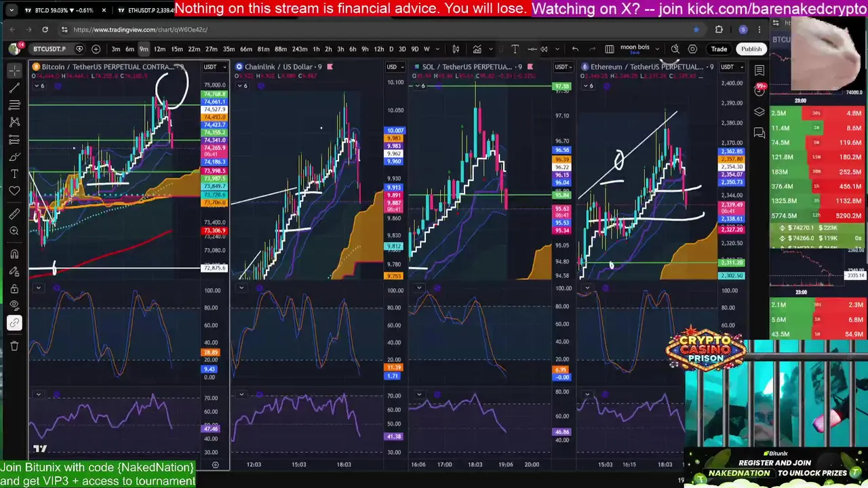Reload the browser page
868x488 pixels.
(x=45, y=29)
